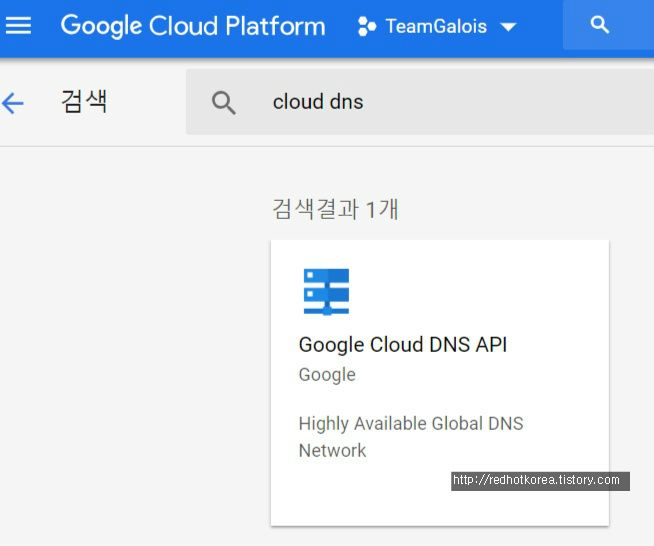The image size is (654, 546).
Task: Click the magnifier icon in search field
Action: 224,103
